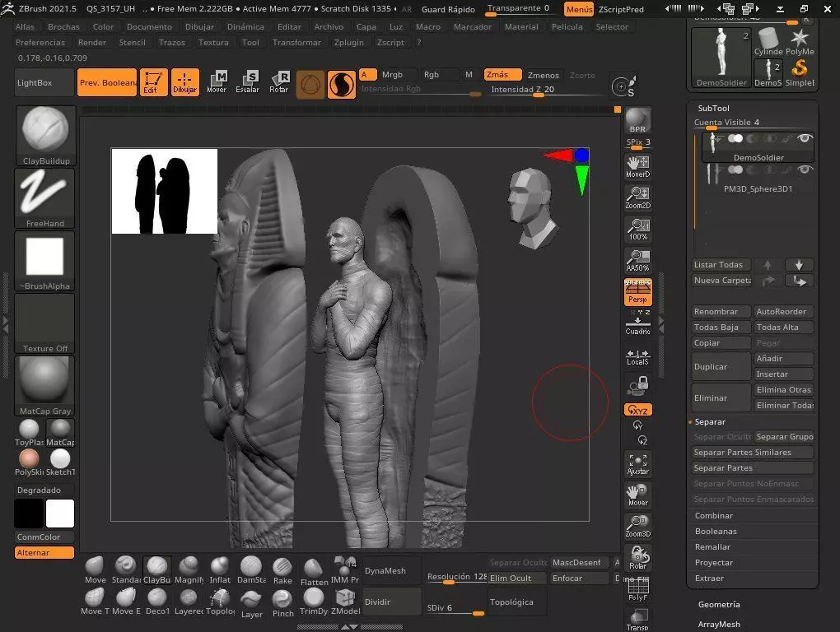The height and width of the screenshot is (632, 840).
Task: Select the Standard brush
Action: 126,570
